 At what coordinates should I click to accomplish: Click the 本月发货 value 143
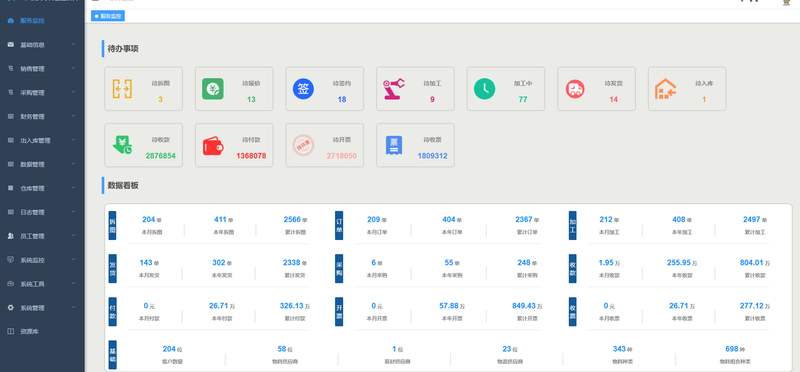(146, 263)
